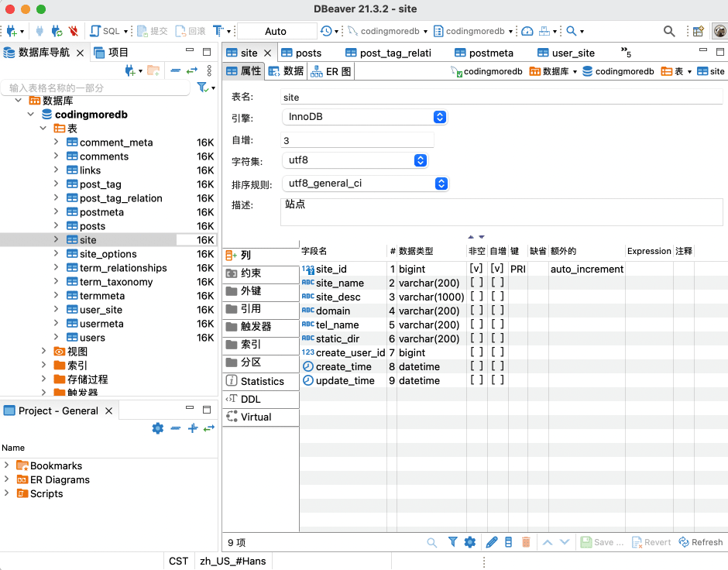Click the gear settings icon in the Project panel

pos(158,428)
